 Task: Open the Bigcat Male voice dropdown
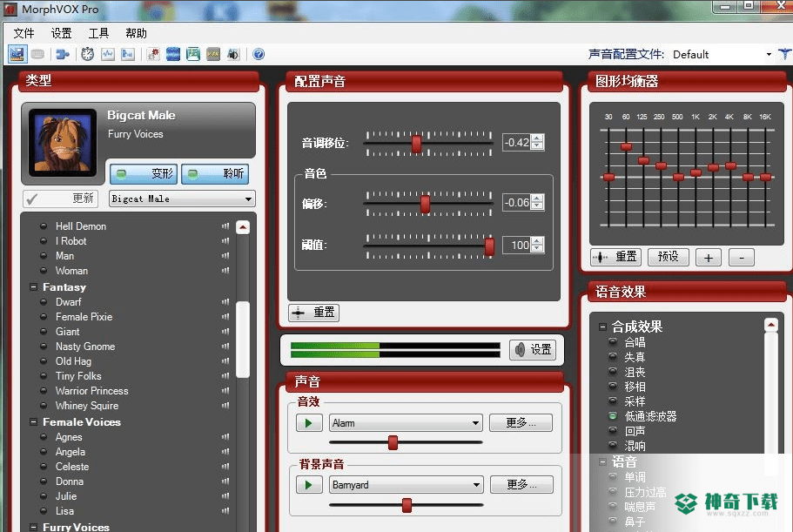click(x=182, y=199)
